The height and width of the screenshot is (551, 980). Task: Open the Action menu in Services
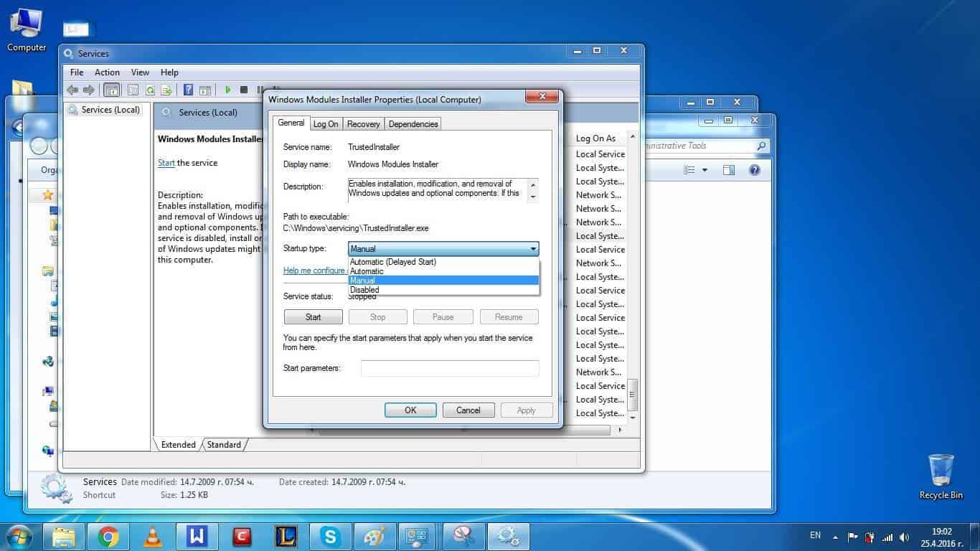[107, 72]
